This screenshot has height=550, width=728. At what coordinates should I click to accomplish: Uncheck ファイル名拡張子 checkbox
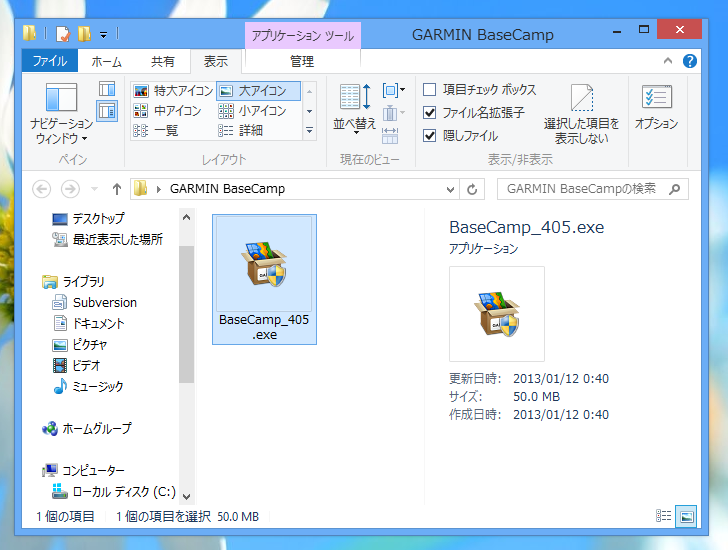430,112
